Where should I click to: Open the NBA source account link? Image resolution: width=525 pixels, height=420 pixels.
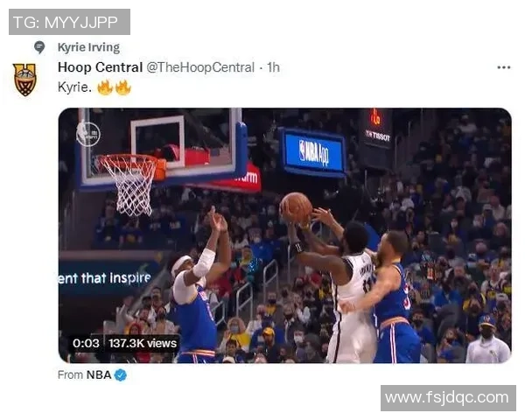99,374
